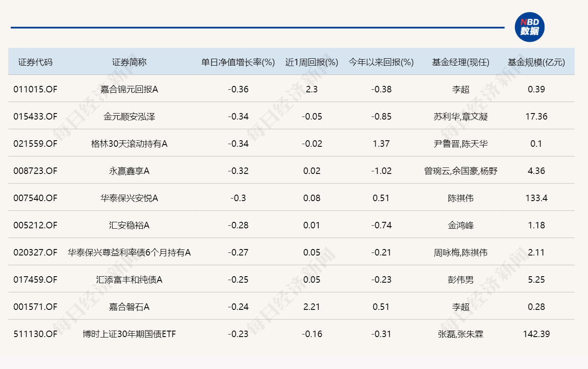Select fund name 汇安稳裕A
Screen dimensions: 588x369
129,225
